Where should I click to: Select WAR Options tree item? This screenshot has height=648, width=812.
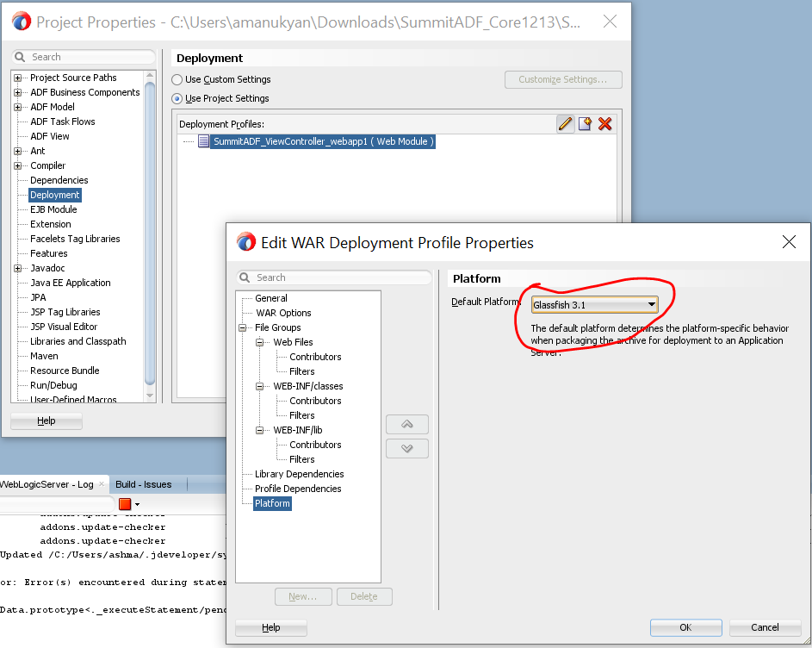pyautogui.click(x=283, y=313)
